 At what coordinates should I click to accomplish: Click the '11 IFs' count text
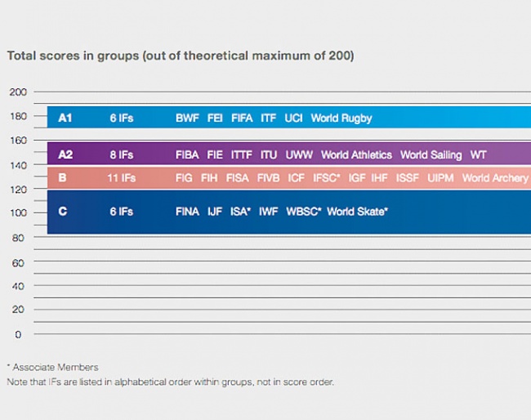point(121,178)
